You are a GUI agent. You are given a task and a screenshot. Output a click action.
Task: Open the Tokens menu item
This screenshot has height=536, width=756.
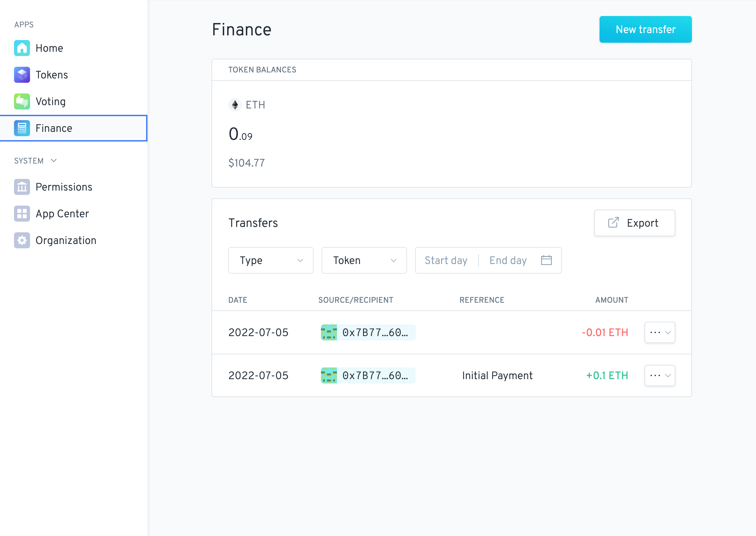point(52,75)
